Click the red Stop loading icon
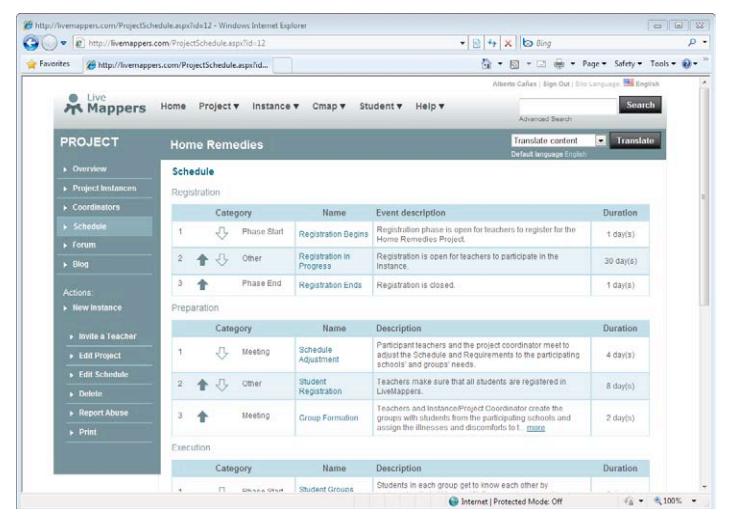The width and height of the screenshot is (734, 525). pyautogui.click(x=508, y=43)
